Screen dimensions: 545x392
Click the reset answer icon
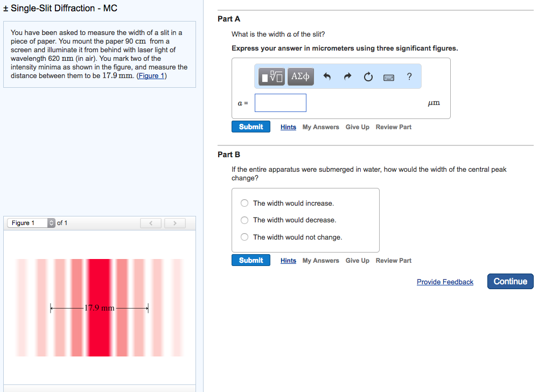pos(368,77)
